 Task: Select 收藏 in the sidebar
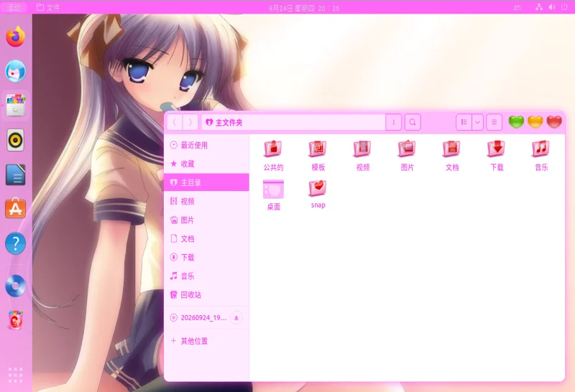click(206, 164)
